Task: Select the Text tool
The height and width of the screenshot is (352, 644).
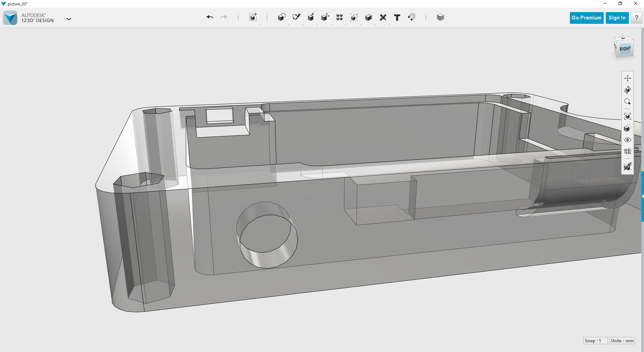Action: coord(397,17)
